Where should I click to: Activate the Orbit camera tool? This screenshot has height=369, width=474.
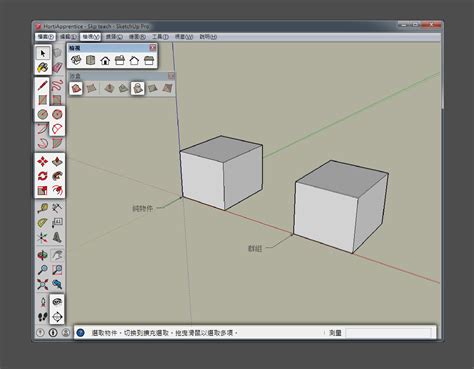[x=43, y=255]
